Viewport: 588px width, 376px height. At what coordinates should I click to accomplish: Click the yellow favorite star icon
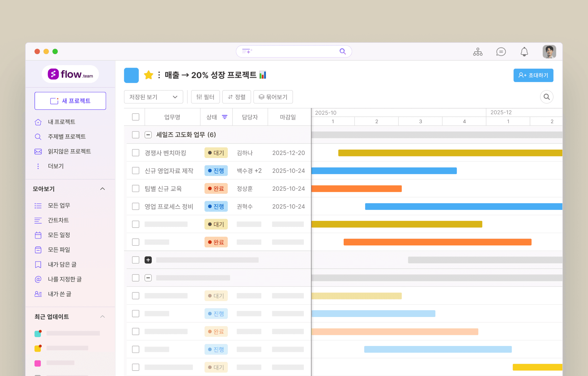[x=148, y=75]
